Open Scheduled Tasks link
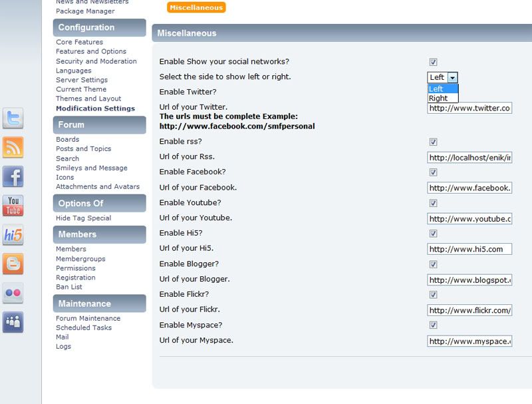Screen dimensions: 532x404 point(84,327)
